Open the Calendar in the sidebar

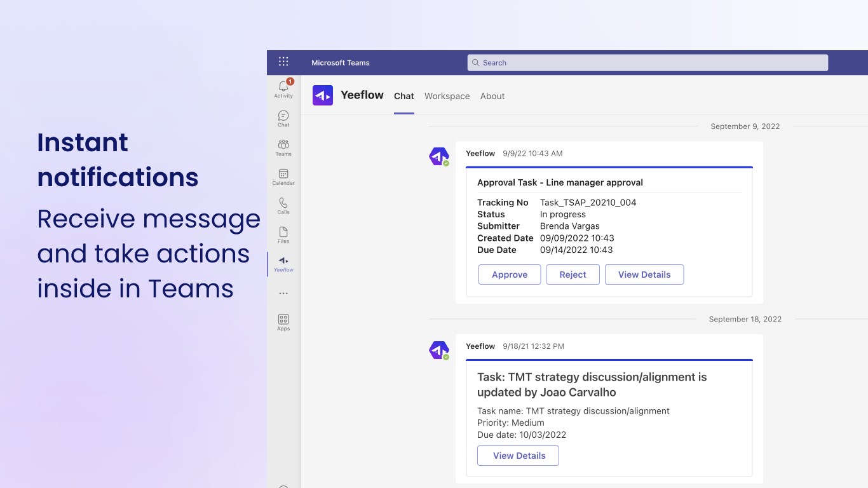(283, 177)
